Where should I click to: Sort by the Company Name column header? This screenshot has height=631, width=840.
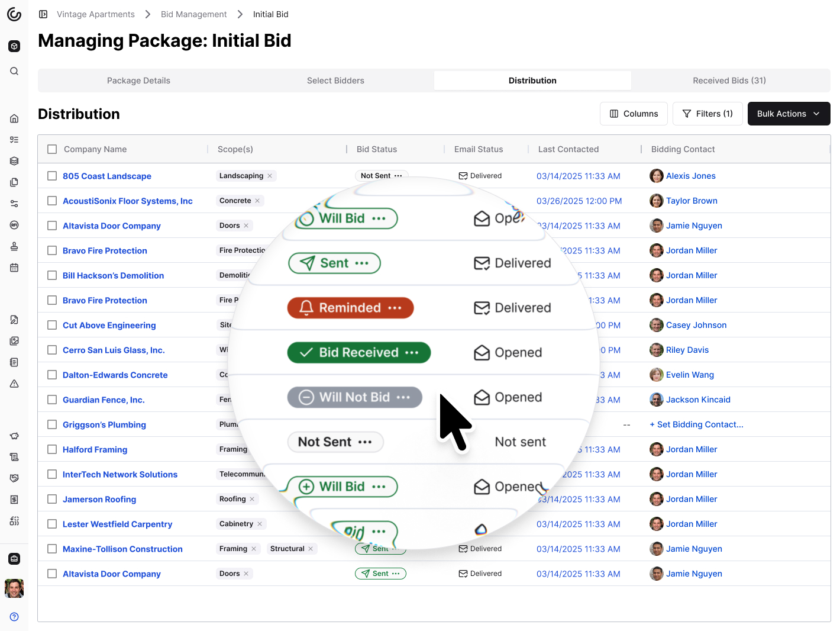click(x=95, y=149)
